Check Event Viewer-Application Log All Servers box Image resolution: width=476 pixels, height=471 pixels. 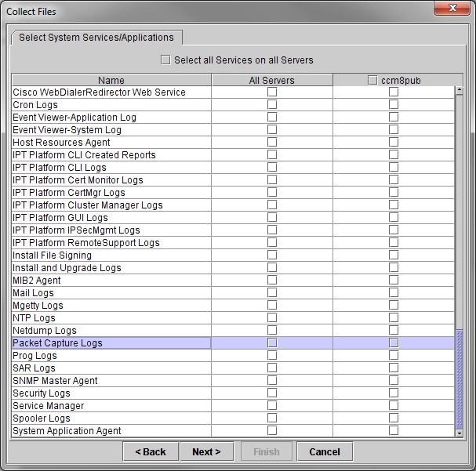click(272, 117)
